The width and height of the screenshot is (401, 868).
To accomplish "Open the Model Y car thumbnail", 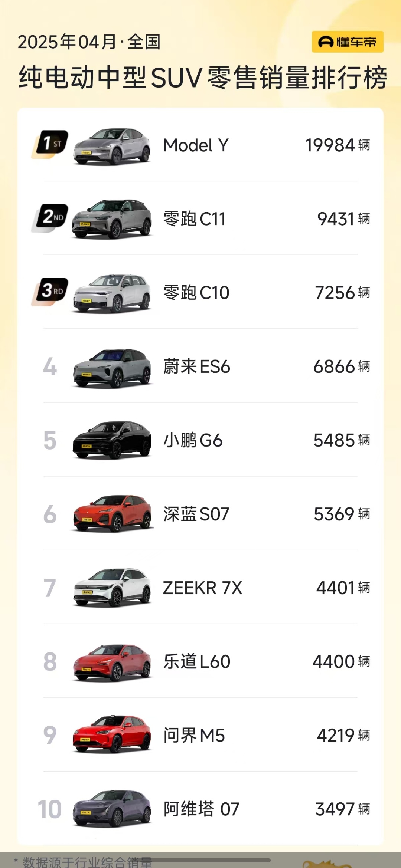I will 112,146.
